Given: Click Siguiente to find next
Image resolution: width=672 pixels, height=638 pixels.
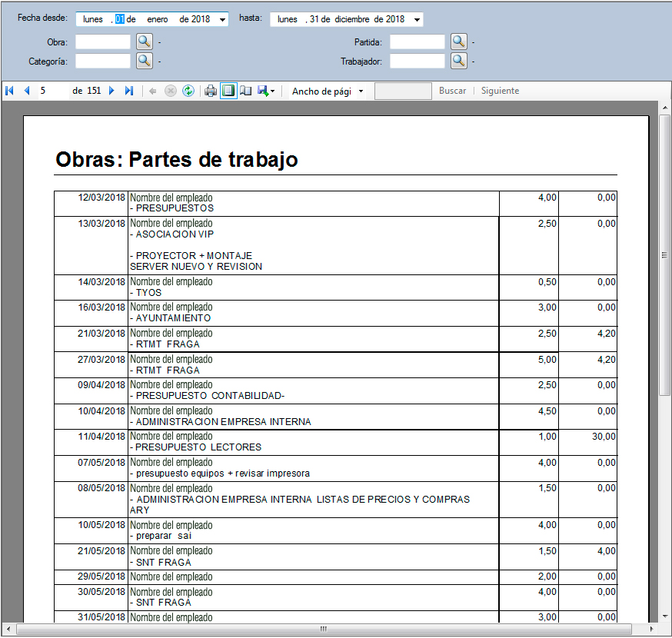Looking at the screenshot, I should point(500,91).
